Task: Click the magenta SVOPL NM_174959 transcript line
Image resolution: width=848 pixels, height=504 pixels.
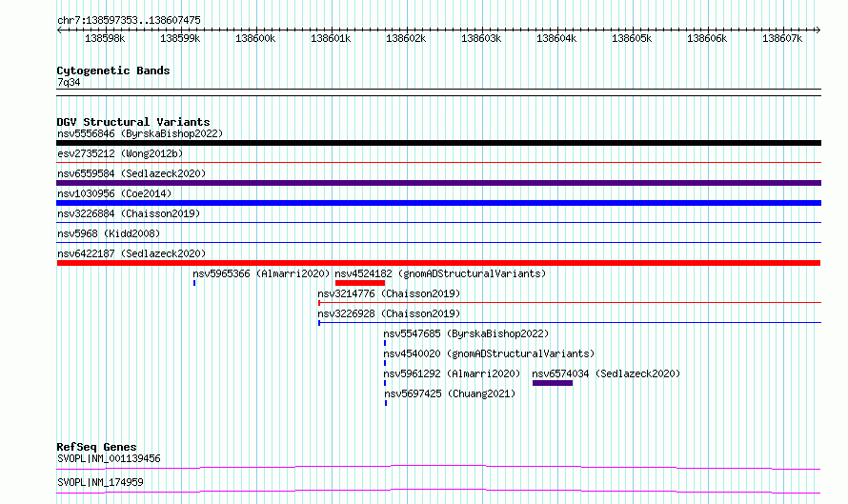Action: (x=438, y=491)
